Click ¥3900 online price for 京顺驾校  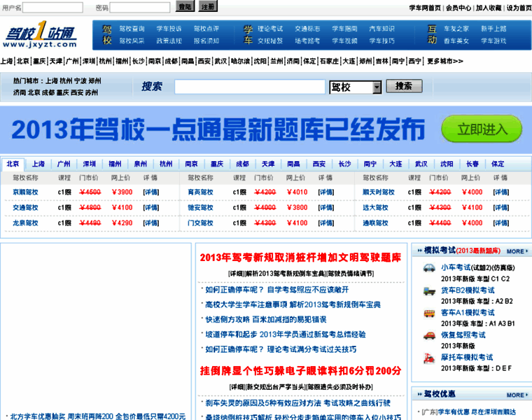click(122, 192)
